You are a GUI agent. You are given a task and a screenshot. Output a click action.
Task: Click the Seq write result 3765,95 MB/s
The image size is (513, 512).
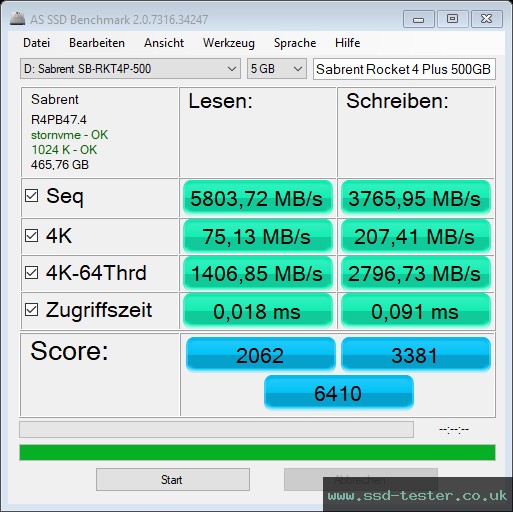point(416,198)
